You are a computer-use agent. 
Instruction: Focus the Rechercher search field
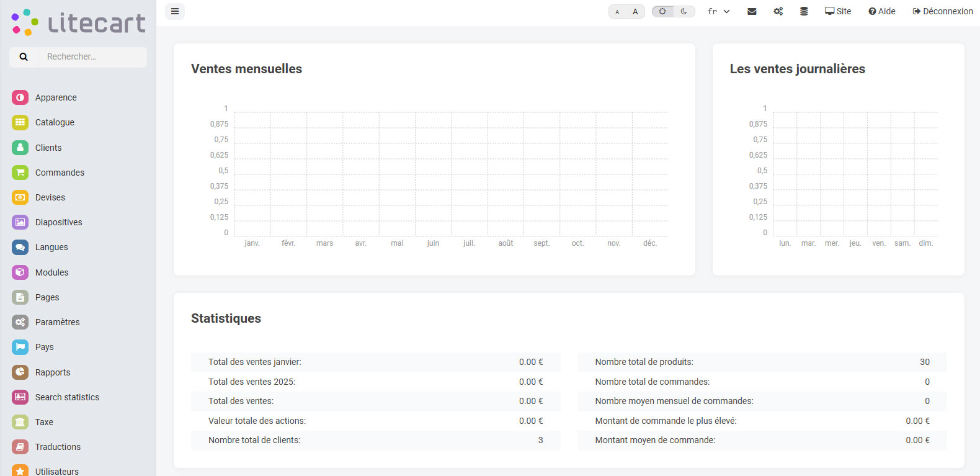click(92, 56)
